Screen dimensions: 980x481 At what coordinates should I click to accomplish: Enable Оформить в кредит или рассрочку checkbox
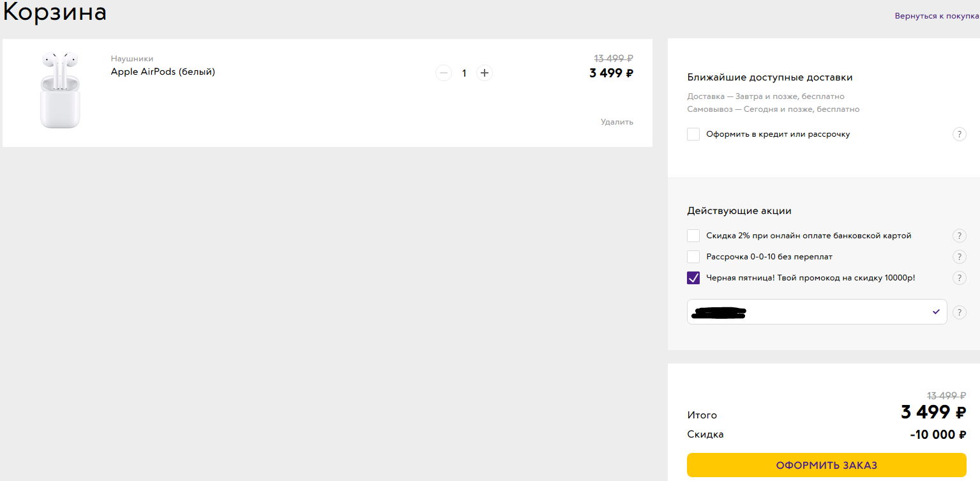pyautogui.click(x=693, y=134)
